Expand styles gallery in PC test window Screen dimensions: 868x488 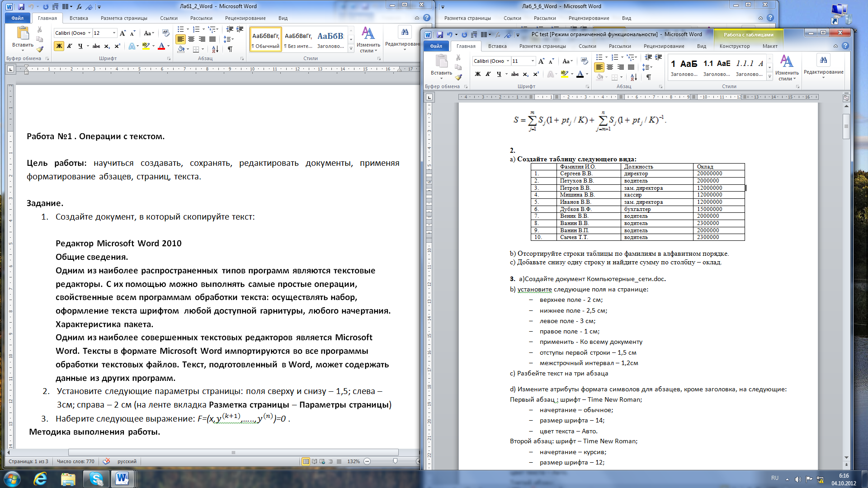[769, 77]
